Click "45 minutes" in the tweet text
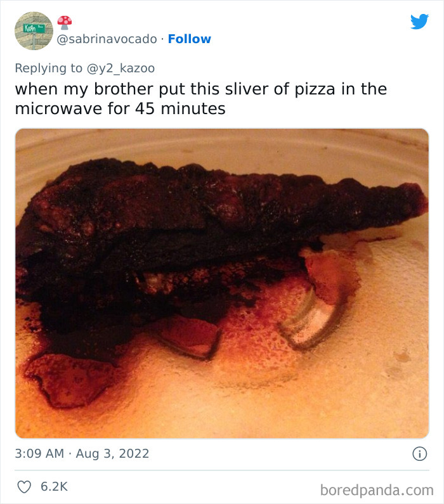This screenshot has height=504, width=444. click(x=180, y=108)
